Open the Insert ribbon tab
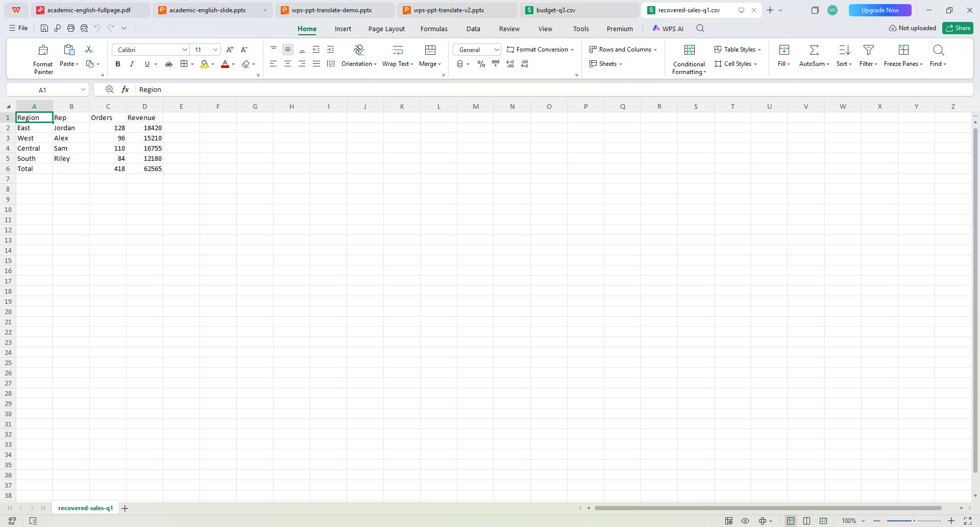Viewport: 980px width, 527px height. tap(343, 29)
